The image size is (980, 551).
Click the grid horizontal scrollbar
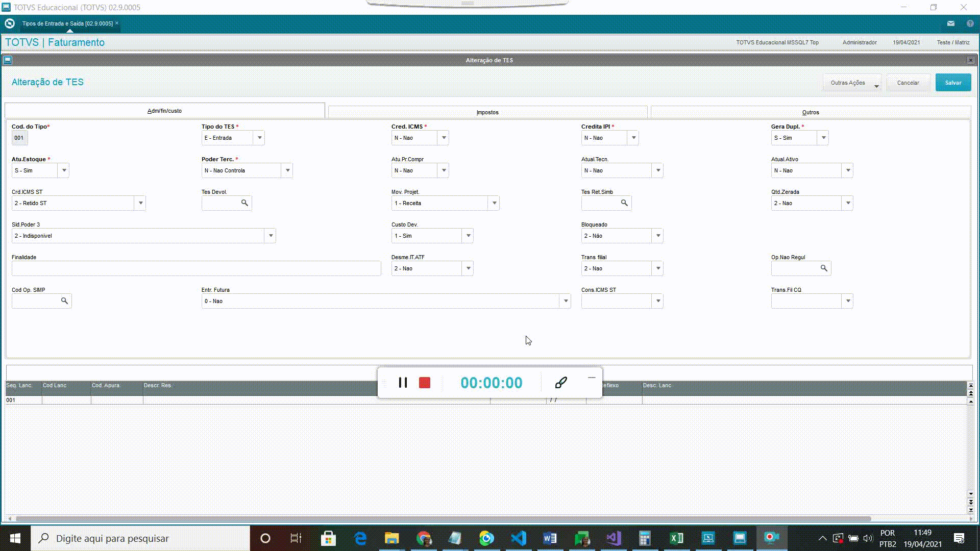coord(443,519)
